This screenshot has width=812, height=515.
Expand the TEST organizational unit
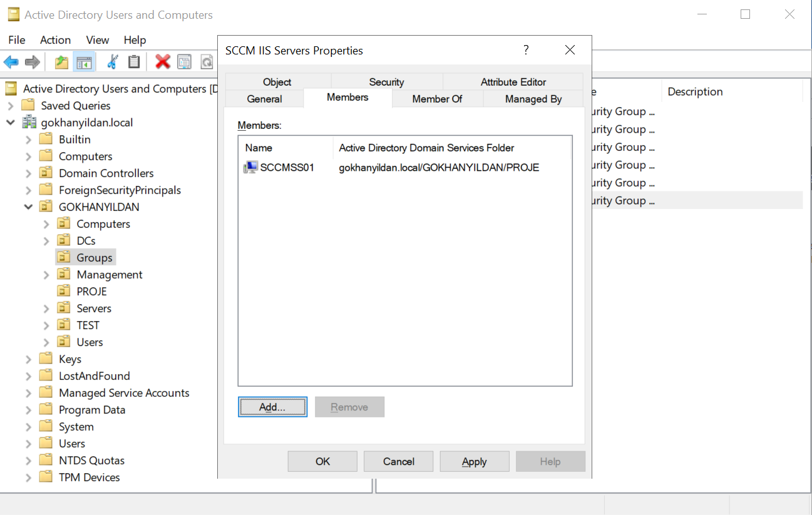(46, 325)
